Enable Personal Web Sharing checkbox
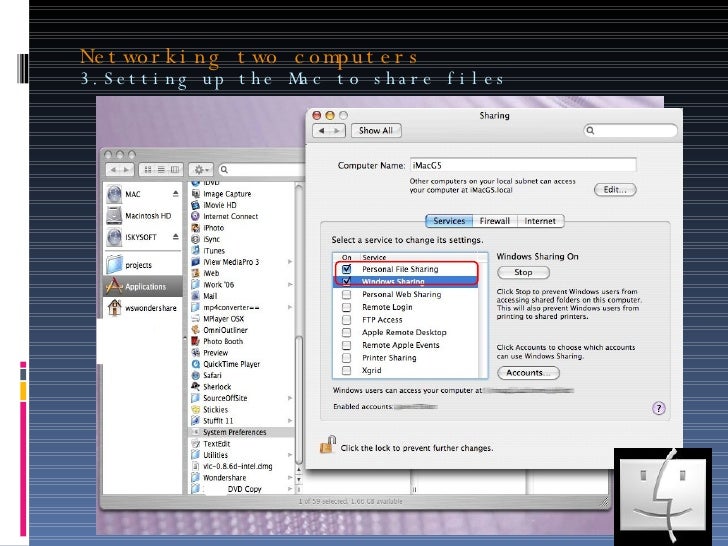The image size is (728, 546). click(346, 294)
